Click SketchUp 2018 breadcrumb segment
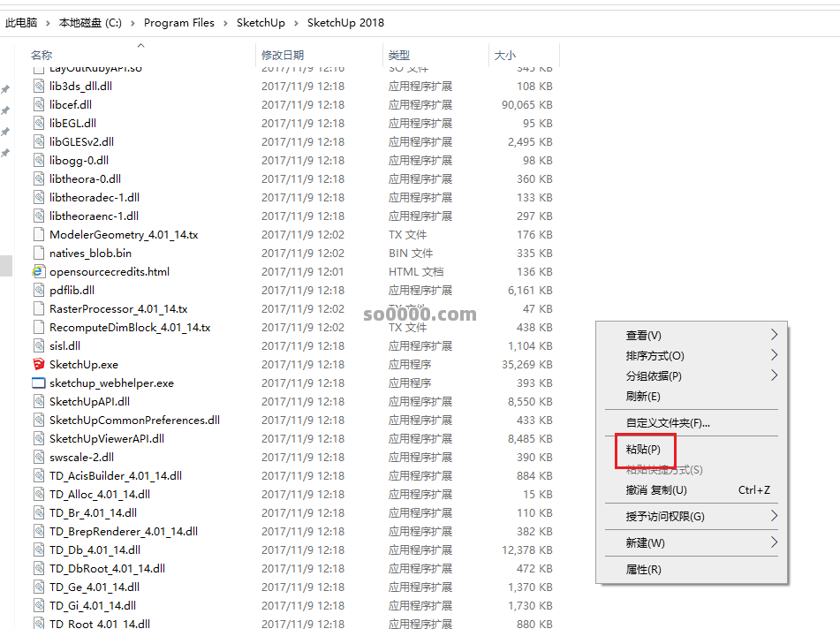840x629 pixels. (345, 22)
